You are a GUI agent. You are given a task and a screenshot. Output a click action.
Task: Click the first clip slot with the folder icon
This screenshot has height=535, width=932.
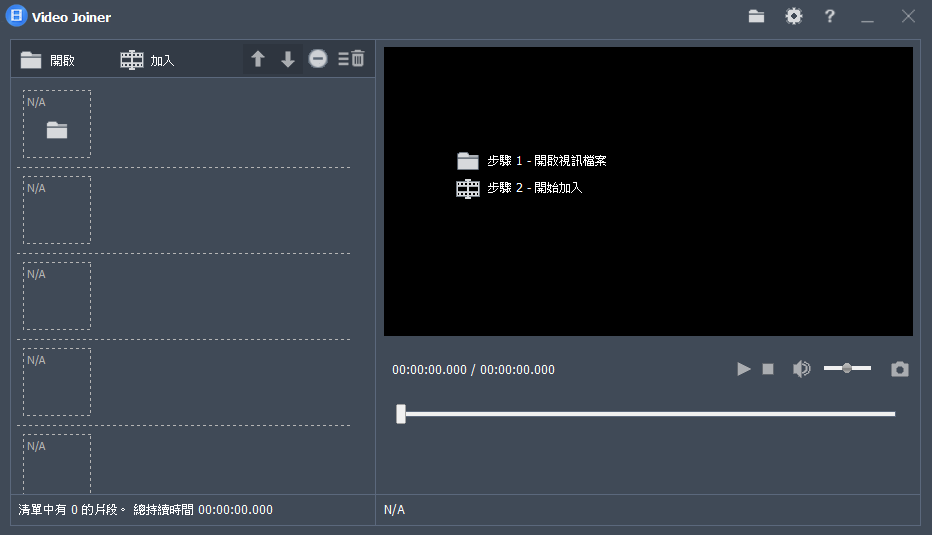[x=57, y=124]
